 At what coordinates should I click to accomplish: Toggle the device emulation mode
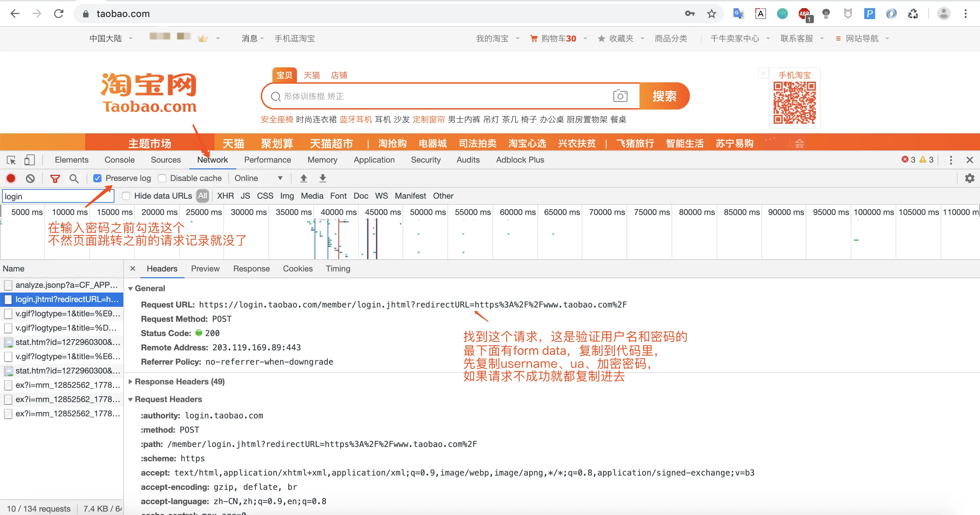tap(30, 160)
